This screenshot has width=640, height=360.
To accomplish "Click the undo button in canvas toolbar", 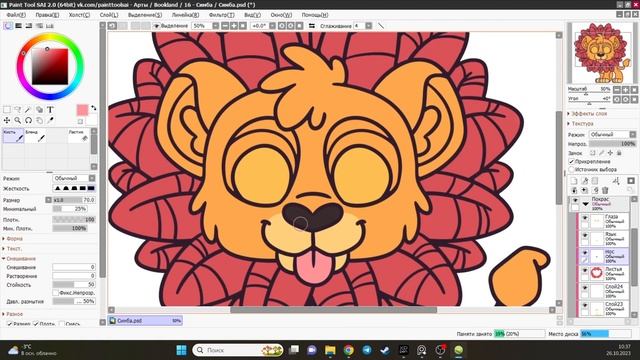I will tap(112, 26).
